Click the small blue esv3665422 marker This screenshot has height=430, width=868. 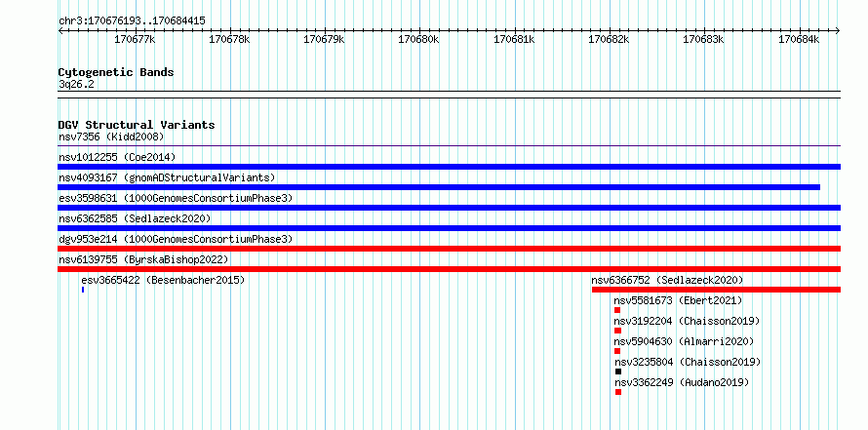coord(83,290)
